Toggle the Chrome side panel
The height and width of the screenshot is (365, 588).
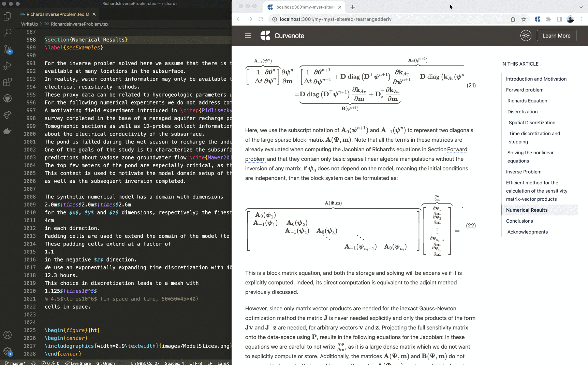[559, 19]
